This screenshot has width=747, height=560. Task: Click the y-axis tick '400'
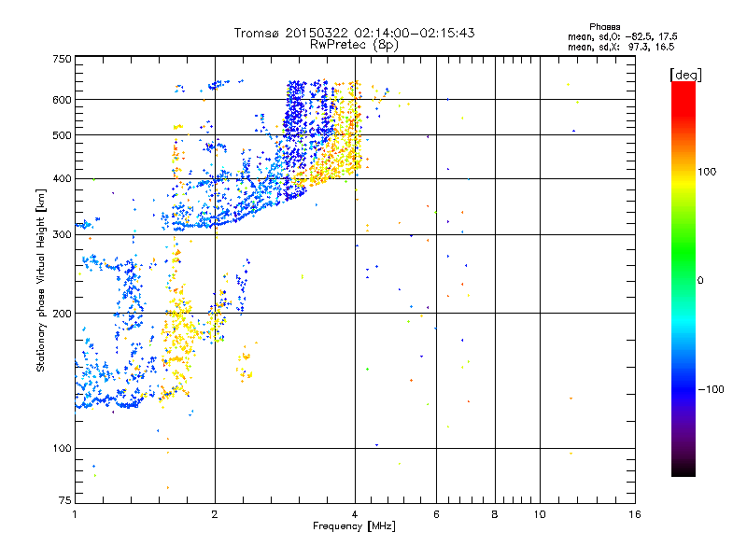(x=62, y=179)
